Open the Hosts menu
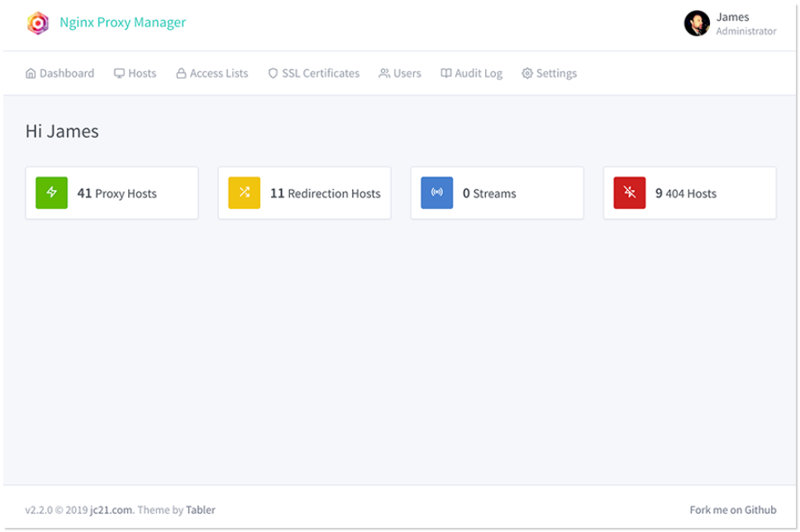Image resolution: width=800 pixels, height=532 pixels. coord(136,74)
